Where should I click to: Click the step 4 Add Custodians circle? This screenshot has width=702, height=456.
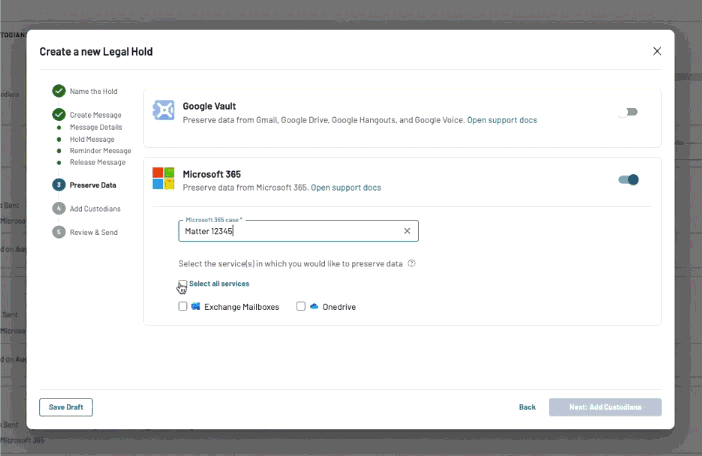pos(59,209)
